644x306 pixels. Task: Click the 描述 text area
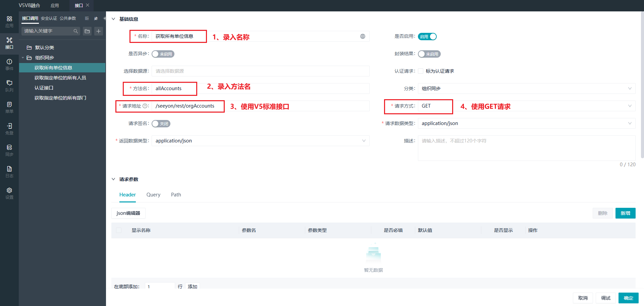pos(527,148)
